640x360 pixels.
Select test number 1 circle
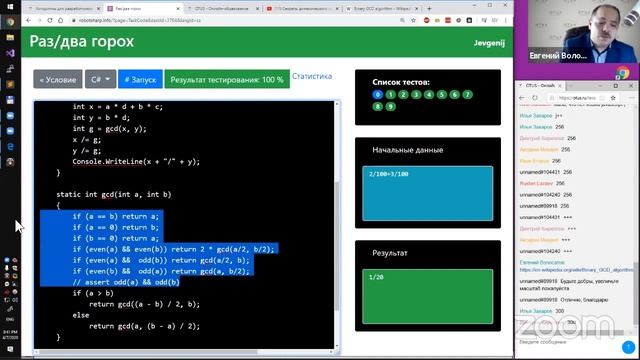click(390, 95)
